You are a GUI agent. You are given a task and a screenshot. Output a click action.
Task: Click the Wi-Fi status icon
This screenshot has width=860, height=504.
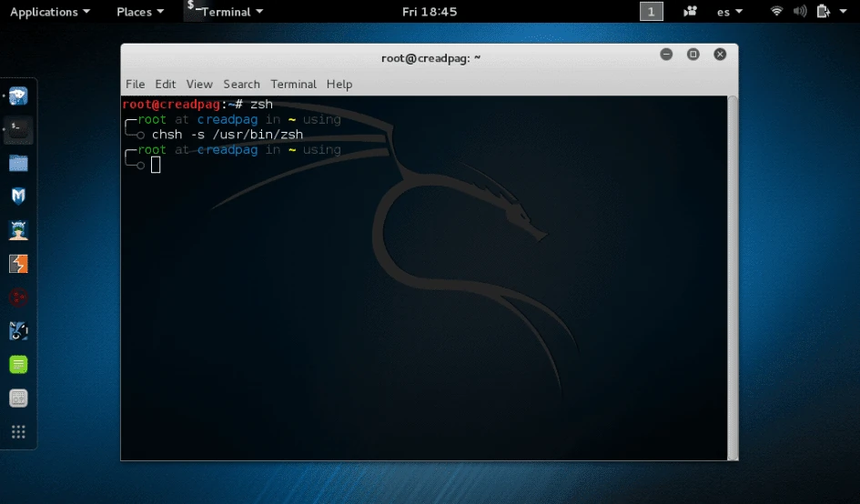(x=776, y=11)
